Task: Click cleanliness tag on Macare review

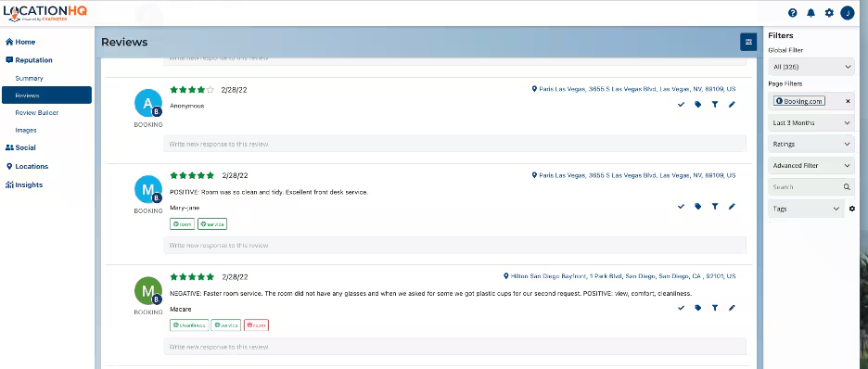Action: [x=189, y=325]
